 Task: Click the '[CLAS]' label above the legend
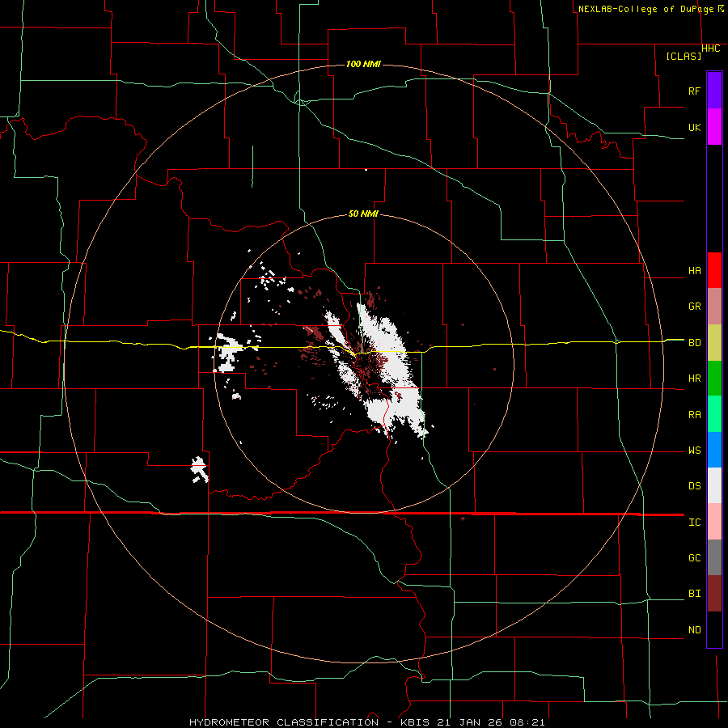coord(684,56)
